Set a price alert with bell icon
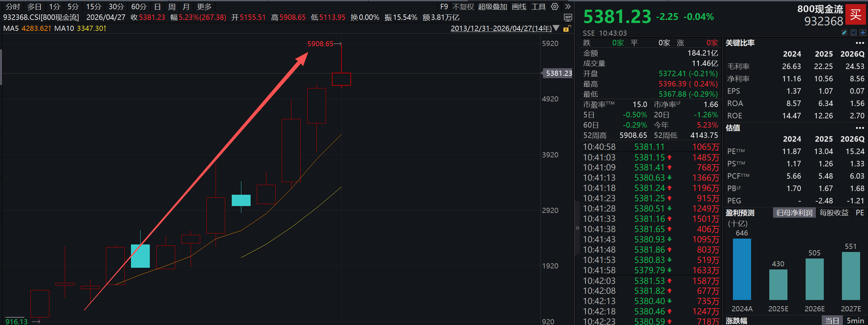868x325 pixels. point(854,33)
